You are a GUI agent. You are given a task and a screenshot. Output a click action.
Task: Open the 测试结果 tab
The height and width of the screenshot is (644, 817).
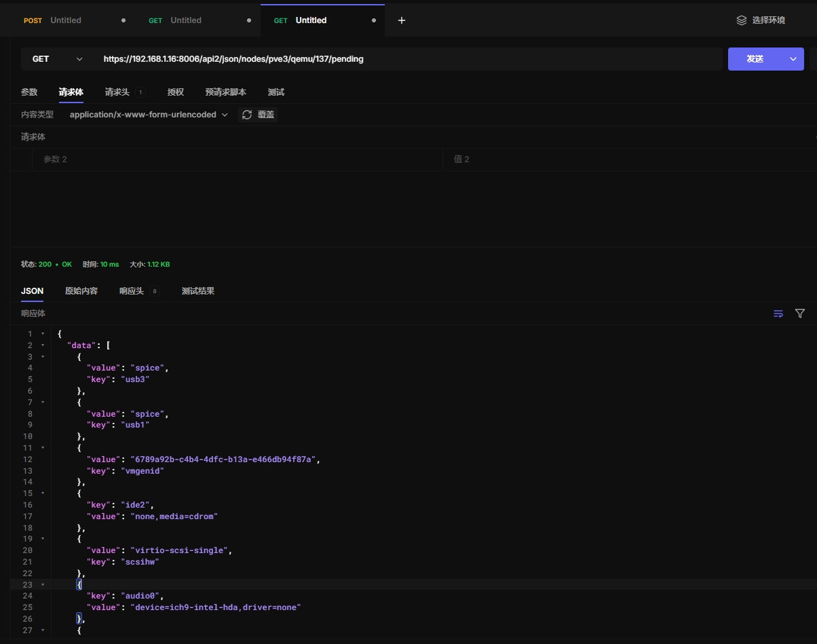point(197,291)
